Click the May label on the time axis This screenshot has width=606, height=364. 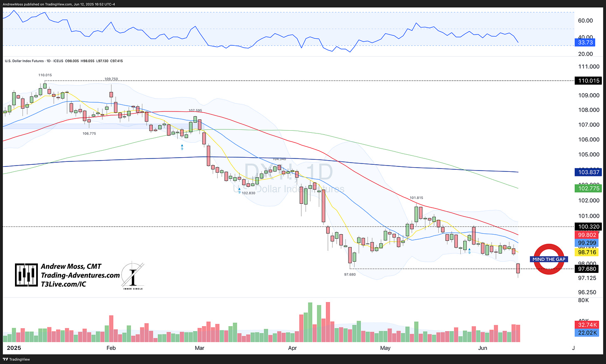[385, 348]
